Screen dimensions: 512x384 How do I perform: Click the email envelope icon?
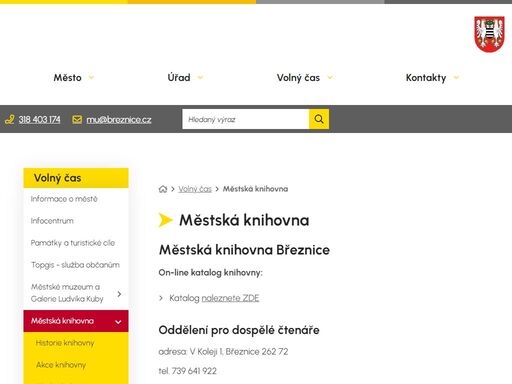[77, 119]
